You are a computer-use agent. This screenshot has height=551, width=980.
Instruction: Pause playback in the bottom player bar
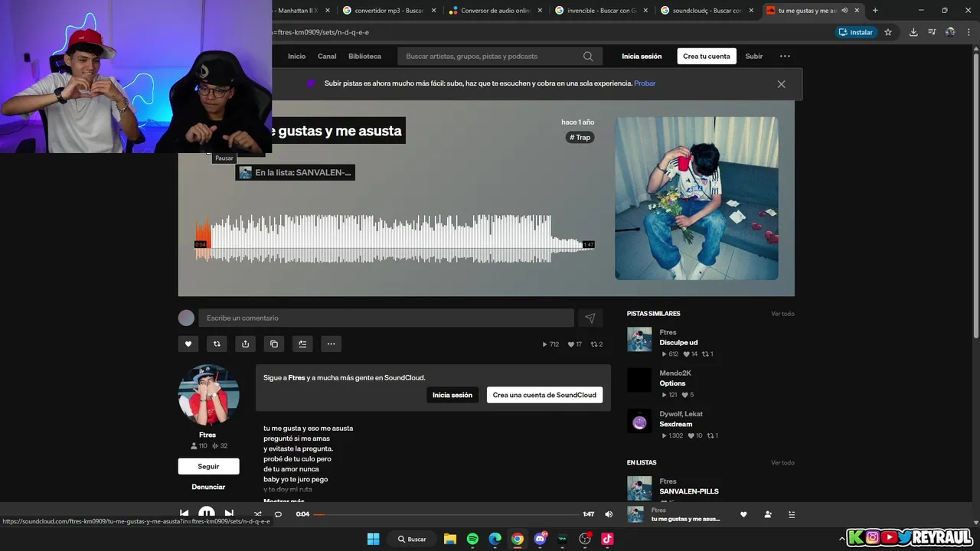click(x=207, y=514)
